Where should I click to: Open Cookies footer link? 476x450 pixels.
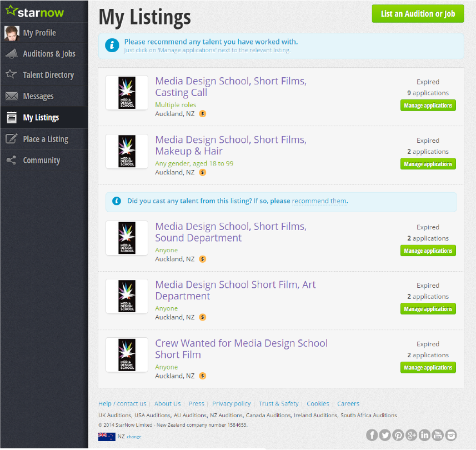coord(318,403)
